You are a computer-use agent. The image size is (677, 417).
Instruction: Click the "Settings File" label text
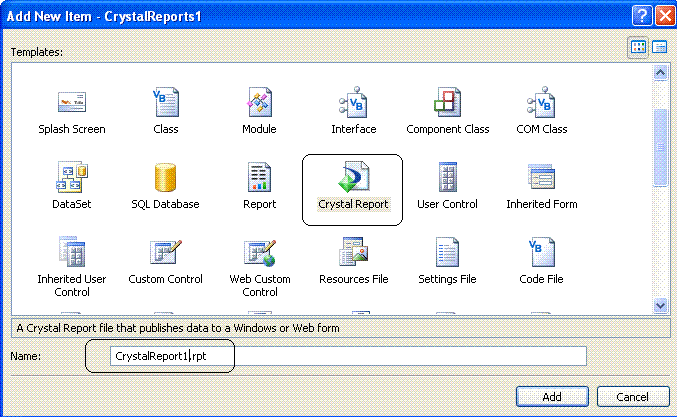point(447,279)
